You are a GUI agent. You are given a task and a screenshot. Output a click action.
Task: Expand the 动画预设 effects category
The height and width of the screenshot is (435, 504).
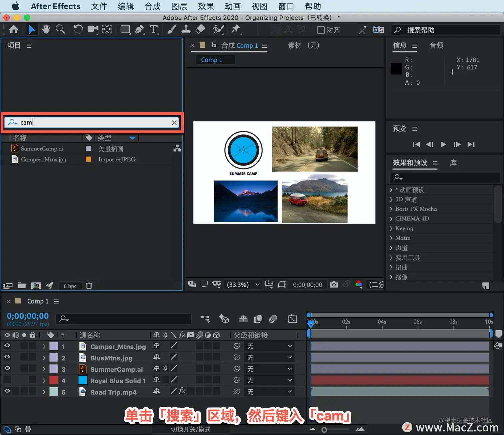pyautogui.click(x=391, y=190)
